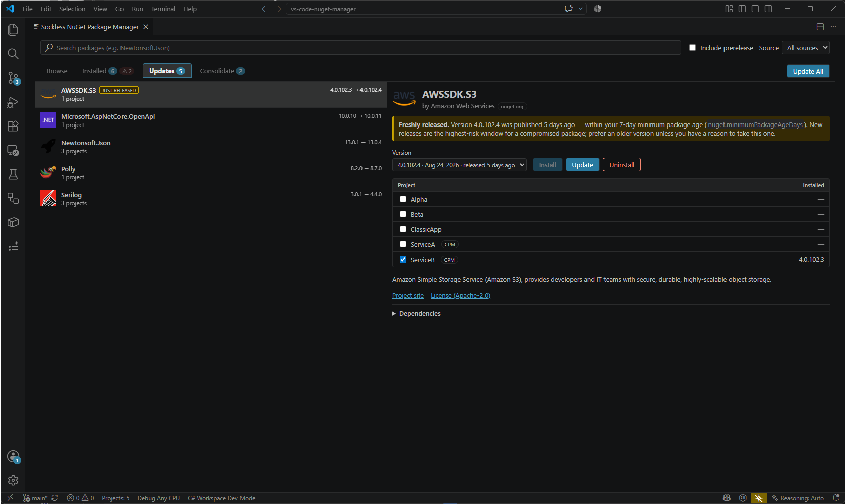Click the Update All button
845x504 pixels.
808,71
